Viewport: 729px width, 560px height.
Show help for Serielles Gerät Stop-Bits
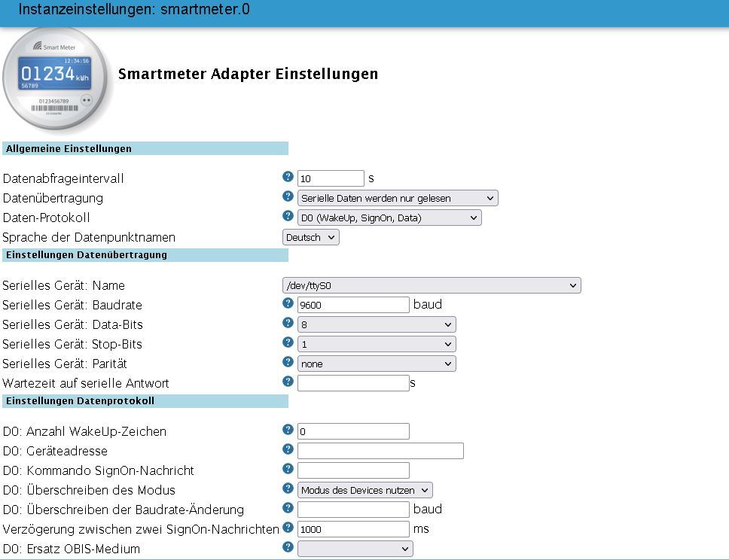pyautogui.click(x=288, y=342)
